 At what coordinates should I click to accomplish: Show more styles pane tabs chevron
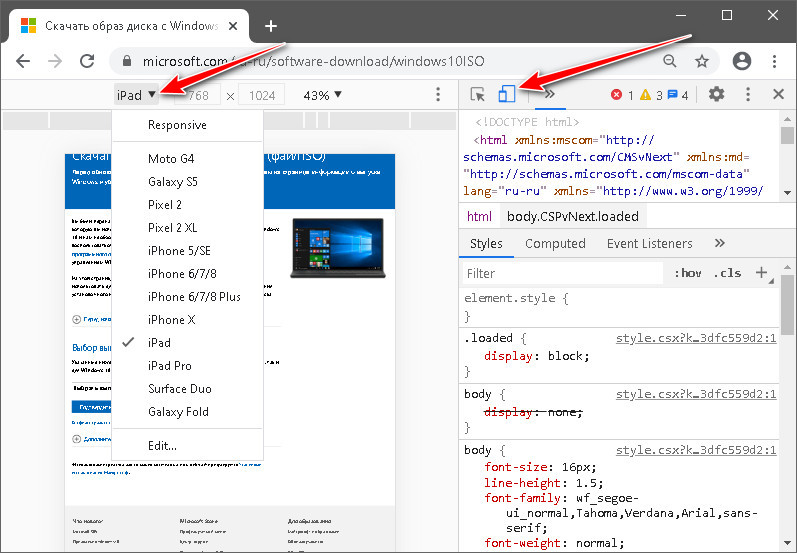point(719,243)
